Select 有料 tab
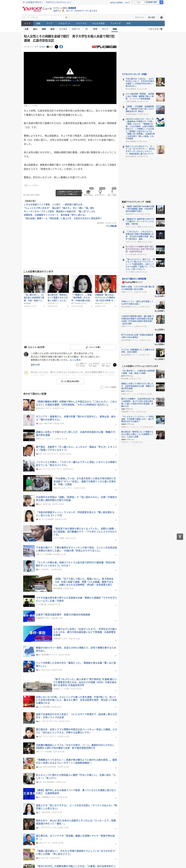Image resolution: width=186 pixels, height=868 pixels. pyautogui.click(x=129, y=23)
